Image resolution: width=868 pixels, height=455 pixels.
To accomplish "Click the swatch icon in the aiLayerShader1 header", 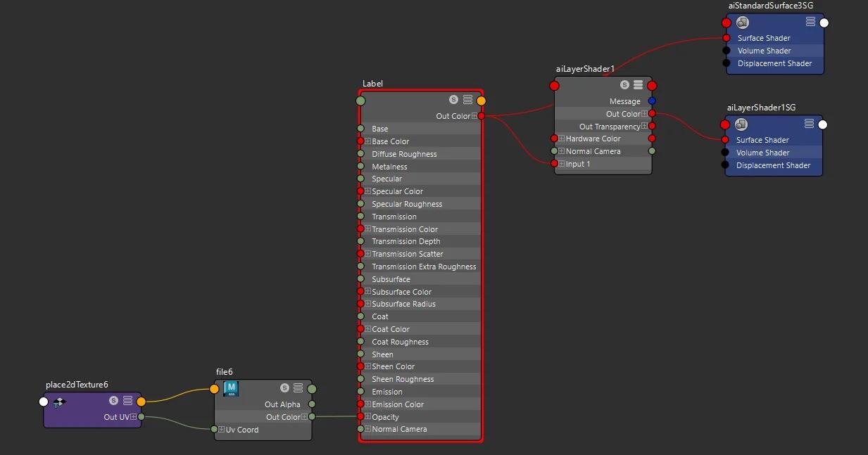I will click(x=624, y=84).
